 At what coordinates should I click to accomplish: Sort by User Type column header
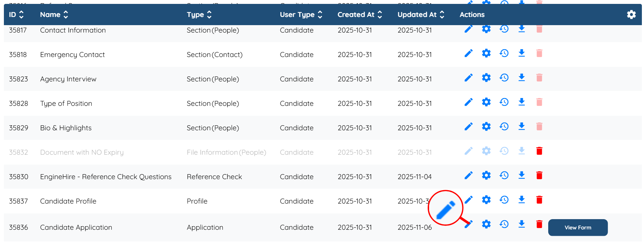[x=301, y=15]
